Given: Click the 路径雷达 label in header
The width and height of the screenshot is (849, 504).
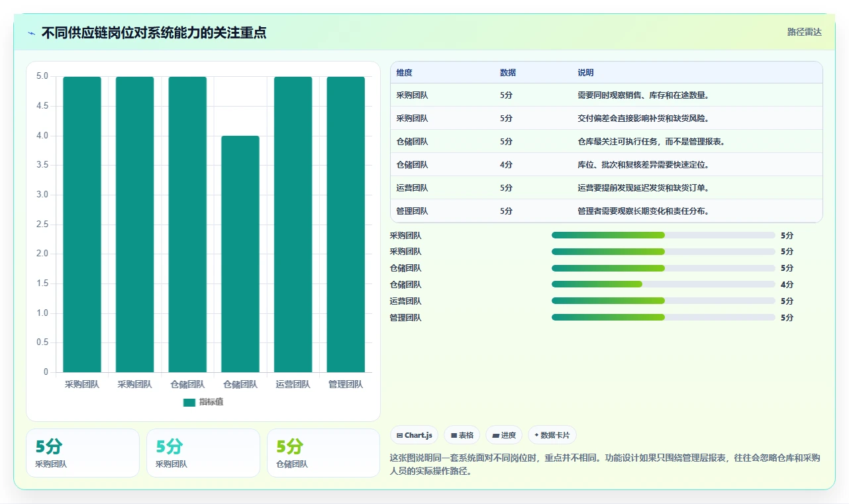Looking at the screenshot, I should click(x=805, y=32).
